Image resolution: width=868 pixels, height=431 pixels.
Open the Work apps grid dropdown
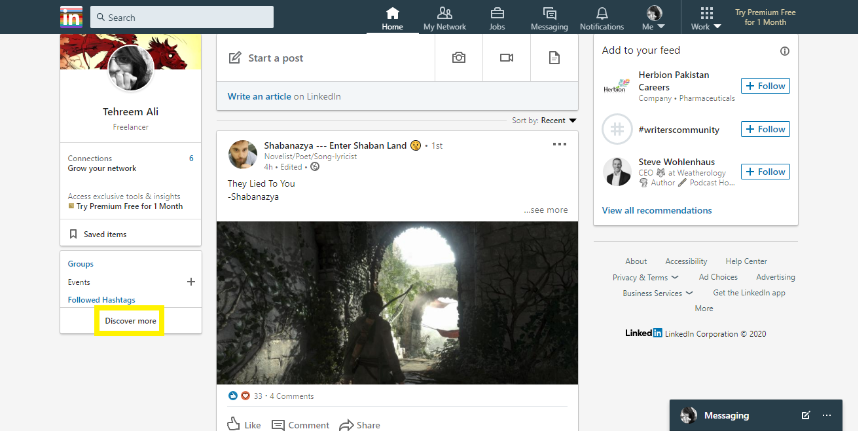coord(706,18)
